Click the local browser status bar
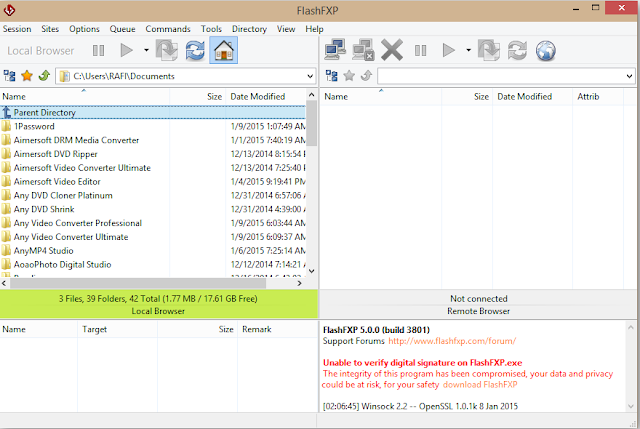 click(x=158, y=305)
